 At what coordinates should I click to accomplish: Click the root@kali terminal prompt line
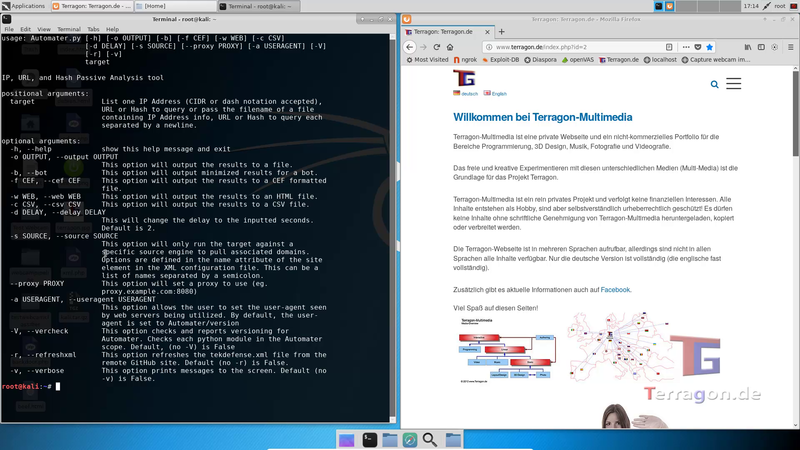tap(31, 386)
